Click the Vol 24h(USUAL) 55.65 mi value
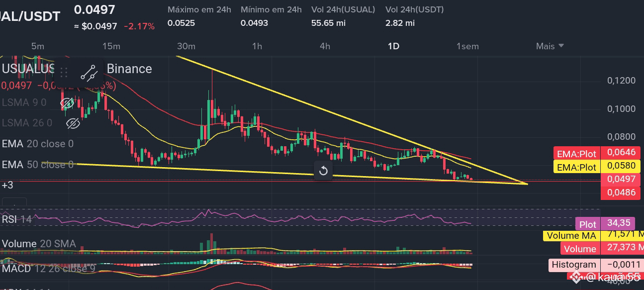 (329, 23)
